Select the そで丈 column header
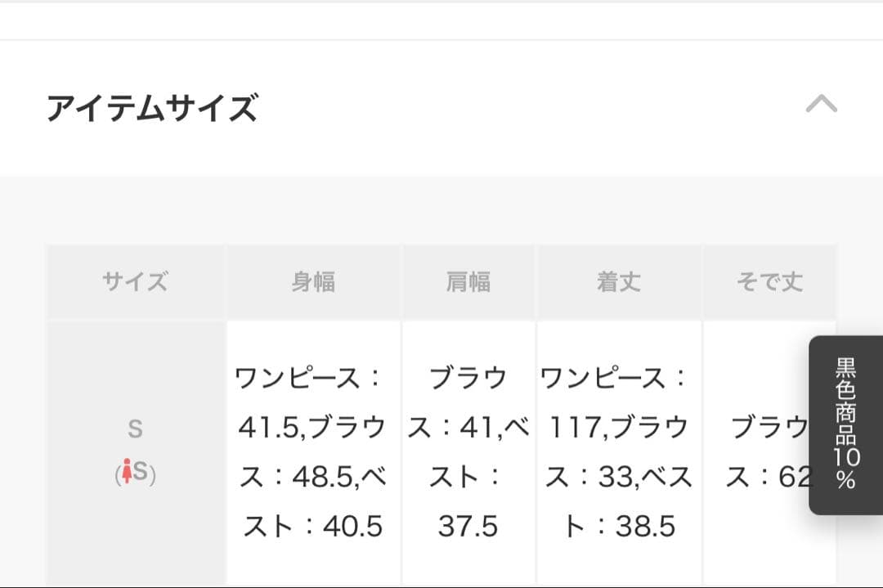Viewport: 883px width, 588px height. (x=769, y=281)
